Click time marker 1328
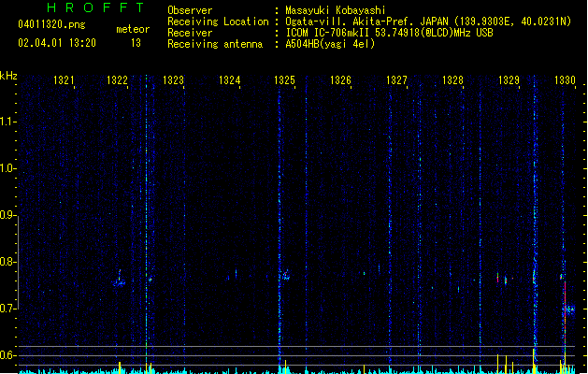588x374 pixels. coord(452,80)
